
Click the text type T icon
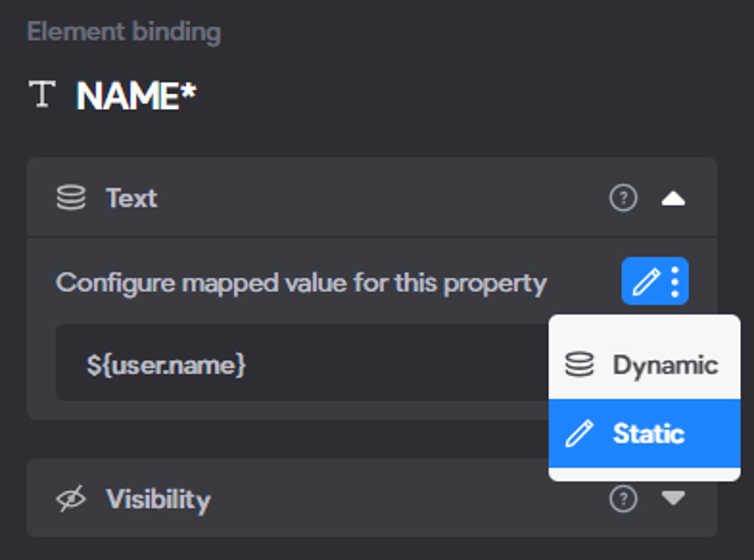(x=42, y=94)
